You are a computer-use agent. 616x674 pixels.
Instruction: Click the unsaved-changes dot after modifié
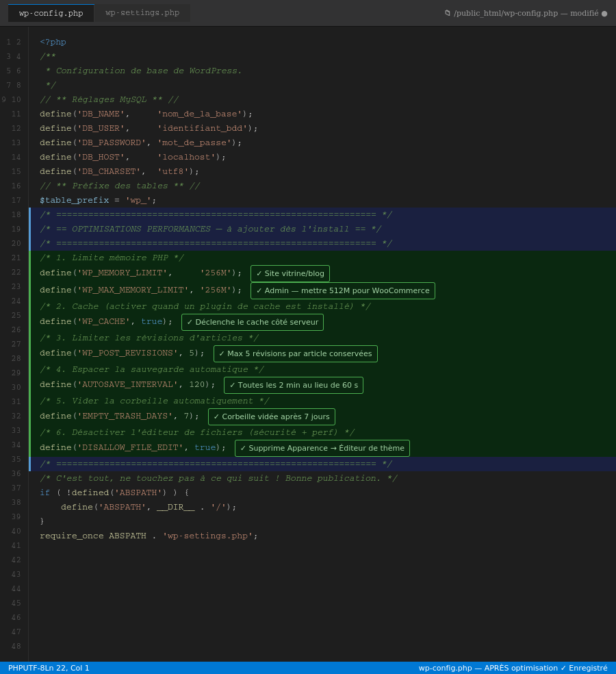[604, 14]
